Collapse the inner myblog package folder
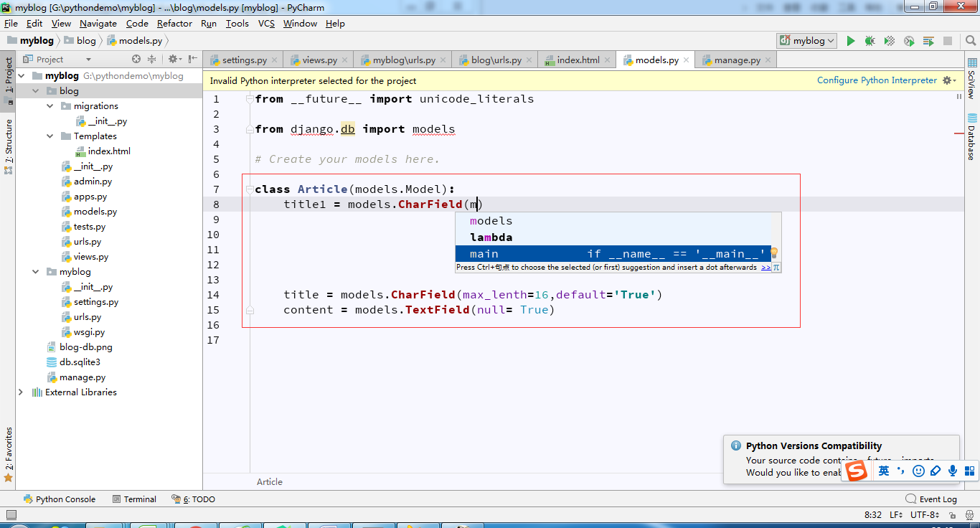Viewport: 980px width, 528px height. (x=36, y=272)
